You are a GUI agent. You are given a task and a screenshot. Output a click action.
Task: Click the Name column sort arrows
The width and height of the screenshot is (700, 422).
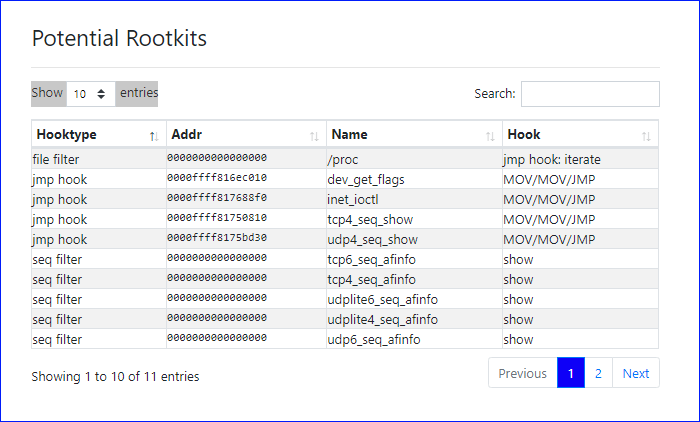tap(490, 136)
